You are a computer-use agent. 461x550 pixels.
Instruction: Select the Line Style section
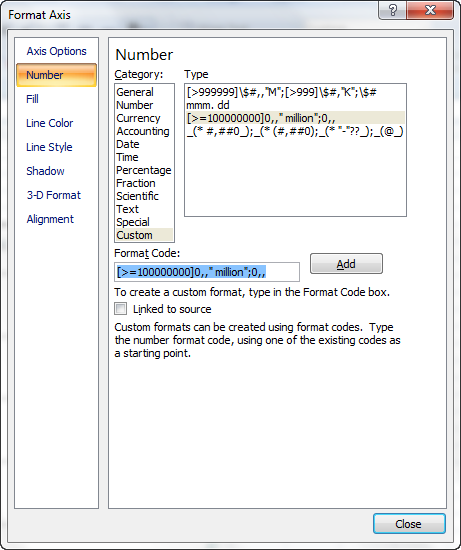(x=49, y=147)
